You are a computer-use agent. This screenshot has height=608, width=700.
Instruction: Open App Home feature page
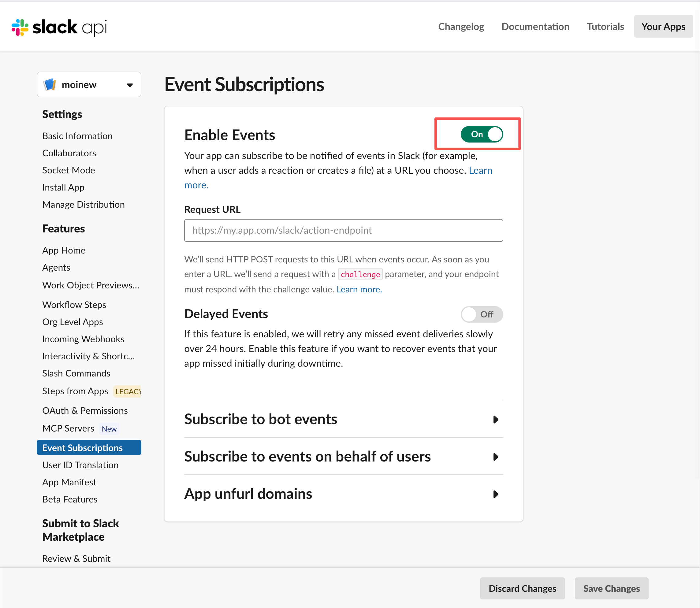(x=64, y=250)
